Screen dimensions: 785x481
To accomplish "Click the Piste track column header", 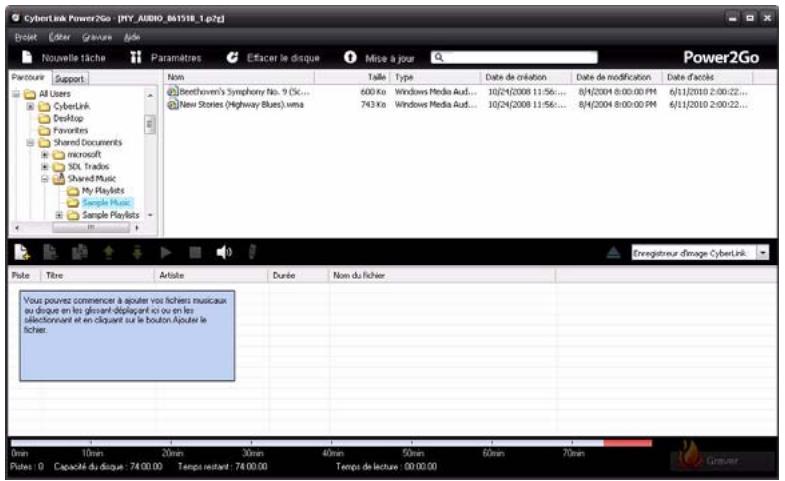I will click(x=25, y=275).
